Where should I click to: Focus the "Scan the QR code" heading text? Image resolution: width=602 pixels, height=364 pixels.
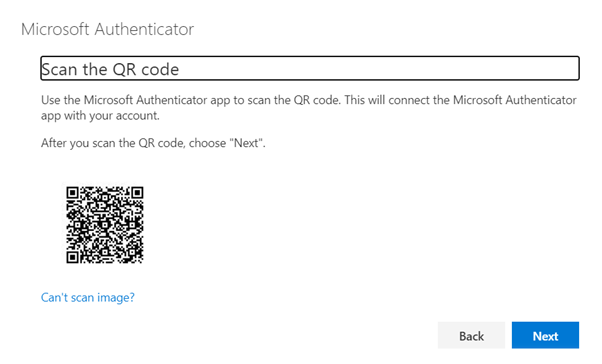110,69
